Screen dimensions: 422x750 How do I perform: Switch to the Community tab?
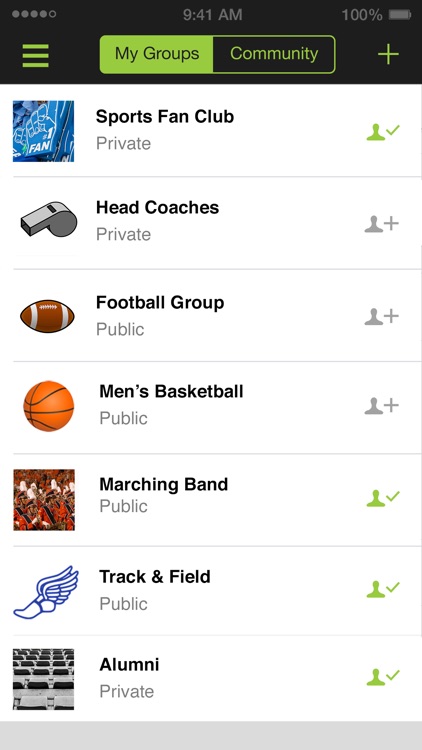pyautogui.click(x=274, y=54)
